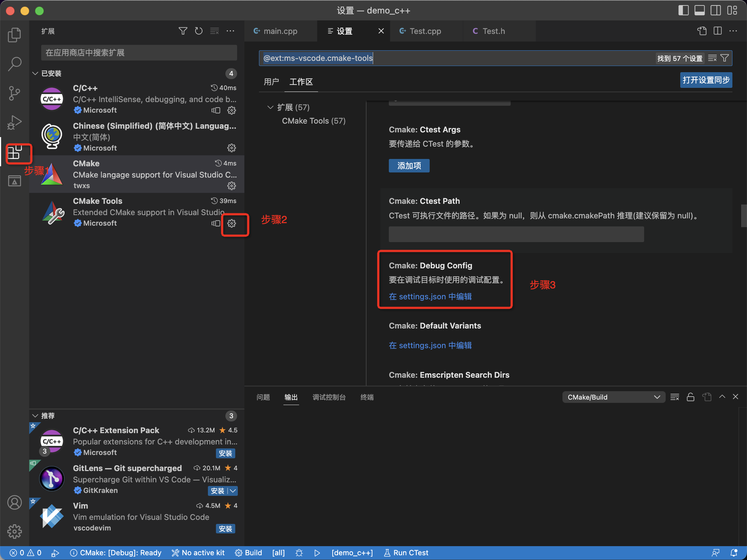The height and width of the screenshot is (560, 747).
Task: Edit Default Variants in settings.json link
Action: [x=430, y=345]
